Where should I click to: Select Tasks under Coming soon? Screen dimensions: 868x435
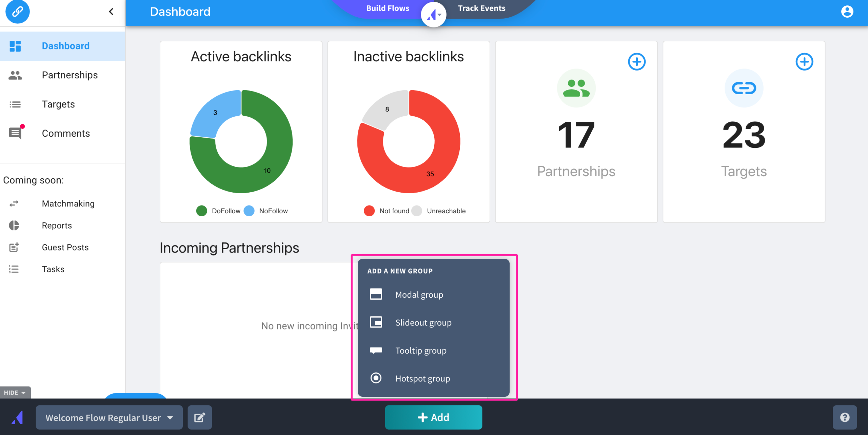[53, 269]
